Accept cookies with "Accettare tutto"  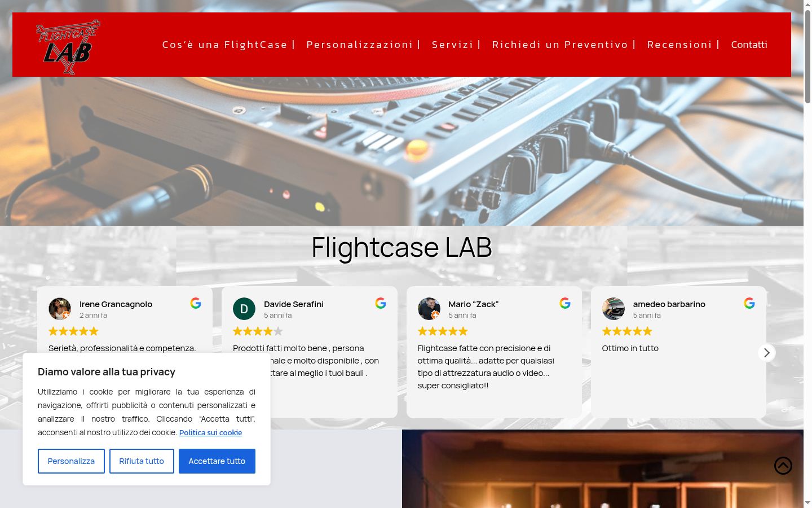(x=217, y=461)
